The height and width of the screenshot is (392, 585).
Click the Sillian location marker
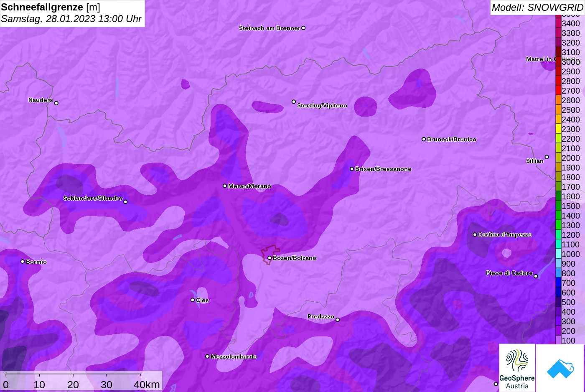click(547, 157)
